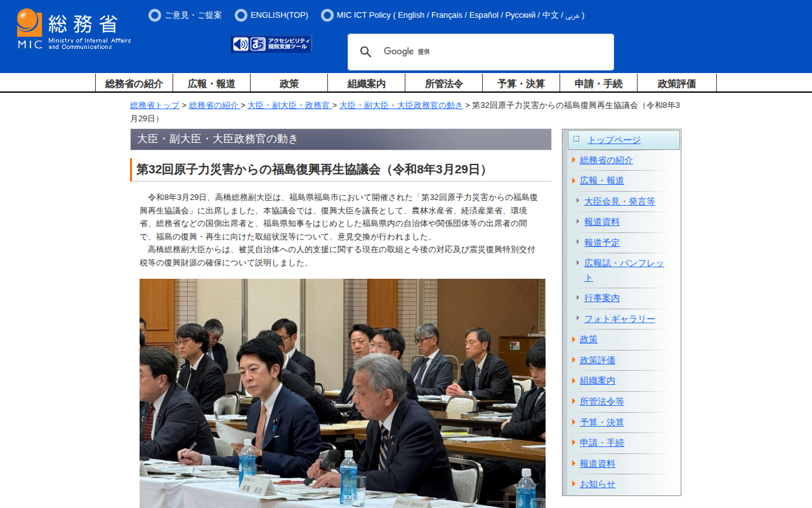The image size is (812, 508).
Task: Click the orange arrow beside sidebar 申請・手続
Action: (573, 443)
